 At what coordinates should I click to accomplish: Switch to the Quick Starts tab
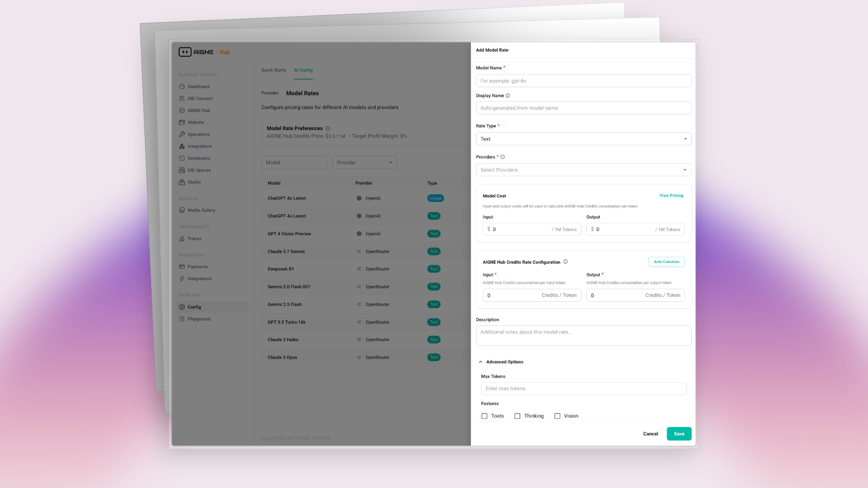click(273, 70)
